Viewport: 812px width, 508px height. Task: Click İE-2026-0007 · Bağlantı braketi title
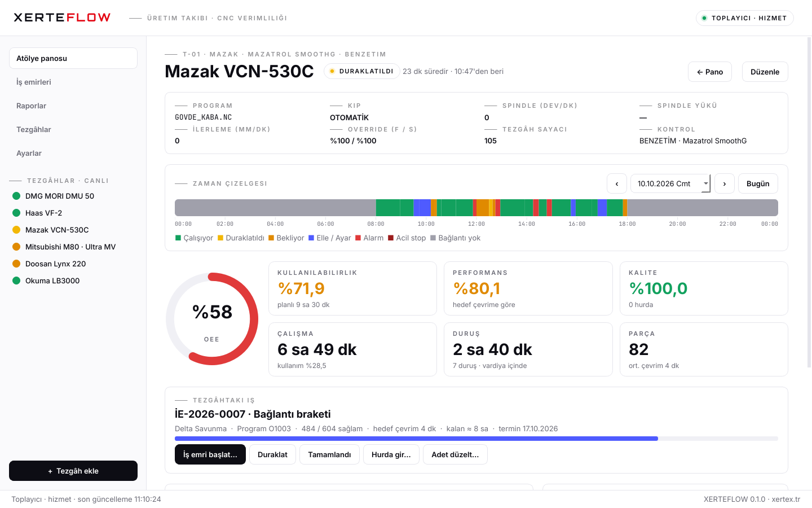(253, 414)
